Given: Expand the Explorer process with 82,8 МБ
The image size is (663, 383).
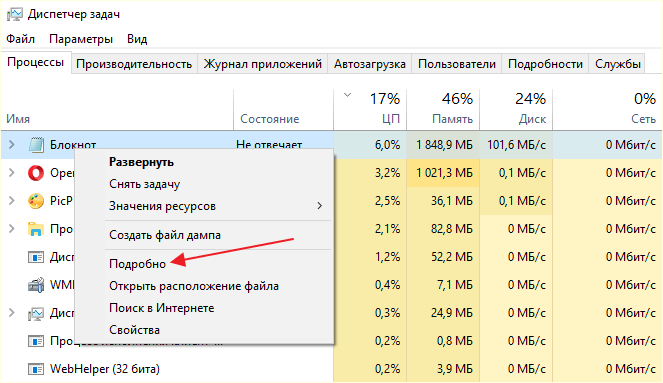Looking at the screenshot, I should point(12,229).
